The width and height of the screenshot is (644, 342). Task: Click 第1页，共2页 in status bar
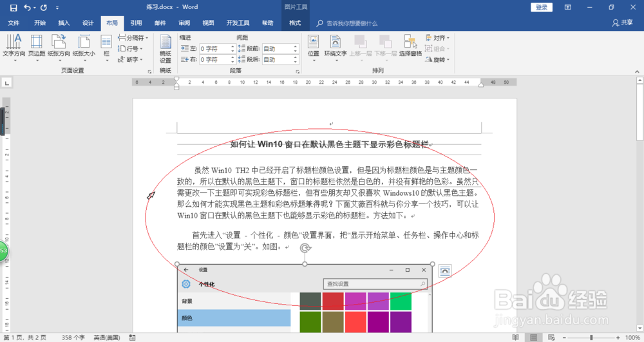tap(25, 337)
